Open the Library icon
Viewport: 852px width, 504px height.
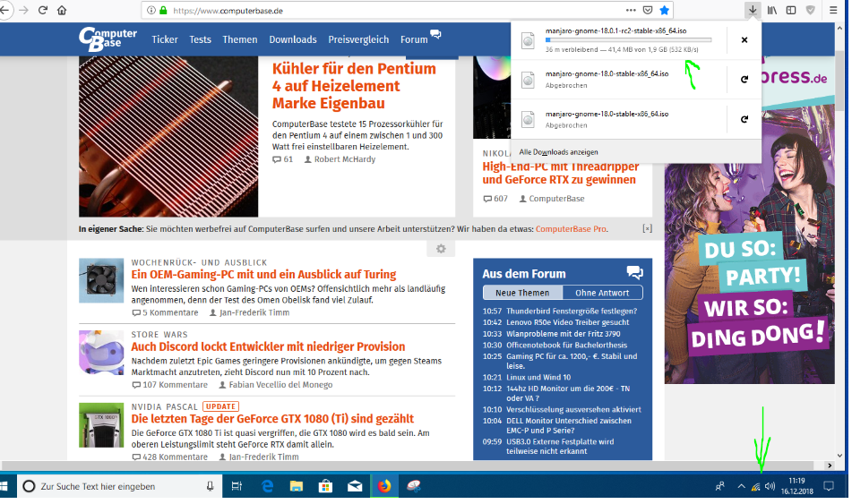coord(772,11)
